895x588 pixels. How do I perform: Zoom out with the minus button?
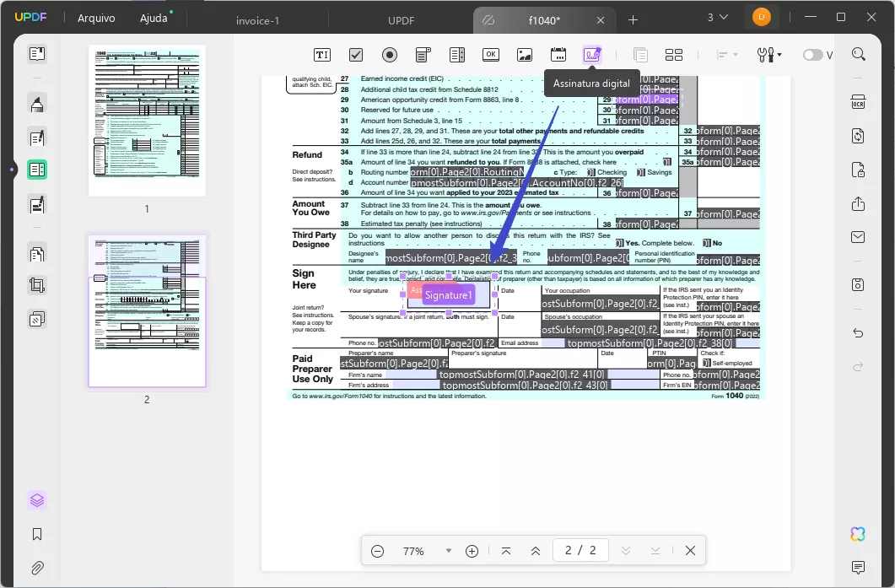pos(377,551)
